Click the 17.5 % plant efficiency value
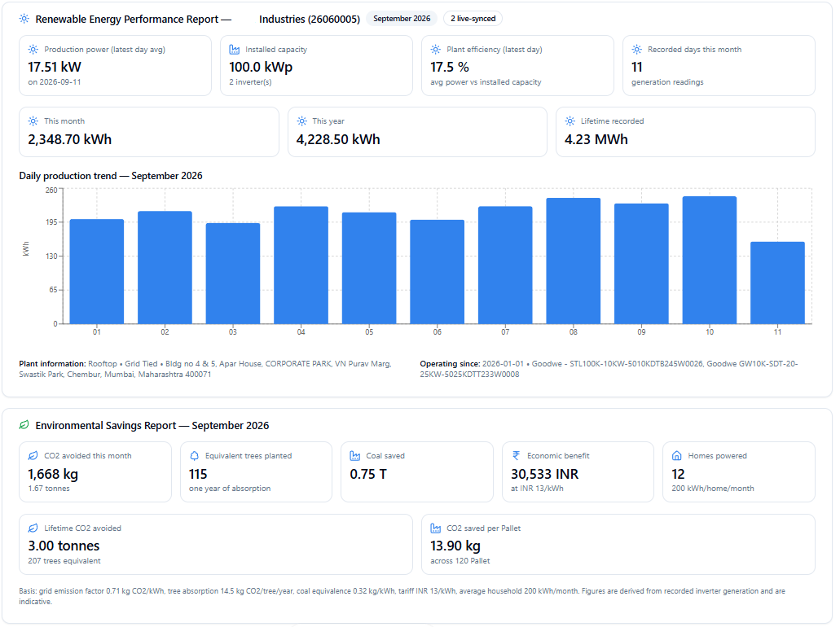Image resolution: width=840 pixels, height=627 pixels. click(x=450, y=67)
